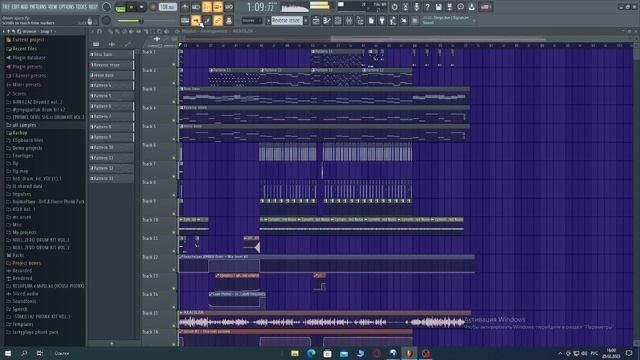Click the transport play button
Screen dimensions: 640x360
click(131, 7)
